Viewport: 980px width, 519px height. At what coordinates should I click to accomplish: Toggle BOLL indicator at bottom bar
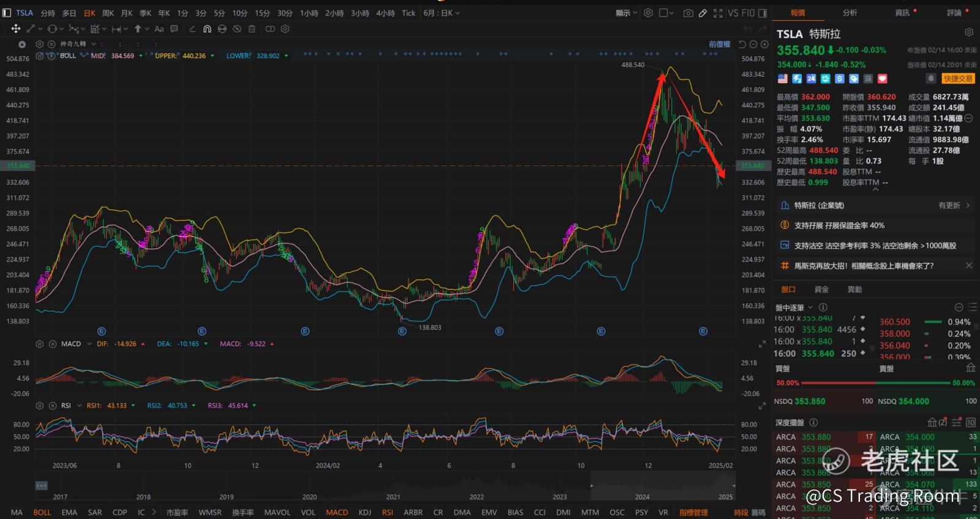(42, 512)
